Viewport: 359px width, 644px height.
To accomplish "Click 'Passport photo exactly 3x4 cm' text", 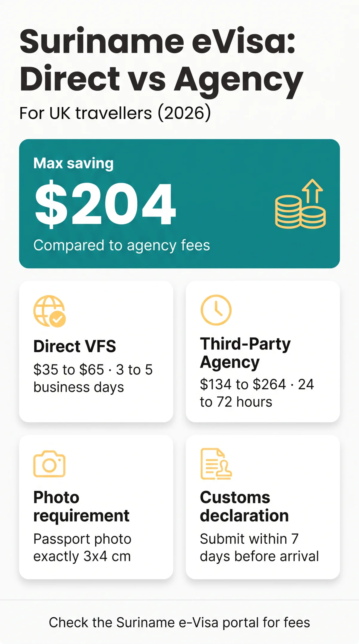I will pyautogui.click(x=82, y=548).
